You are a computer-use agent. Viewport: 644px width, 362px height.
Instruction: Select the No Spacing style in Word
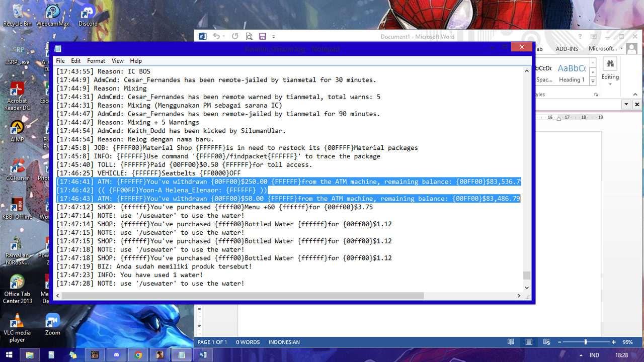click(543, 73)
